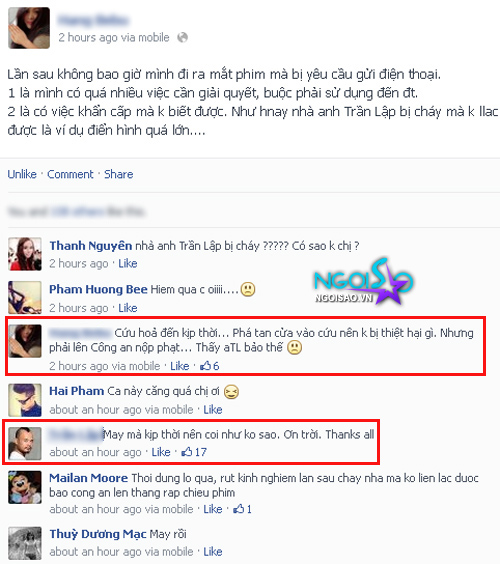Open Mailan Moore profile name link

(x=88, y=478)
